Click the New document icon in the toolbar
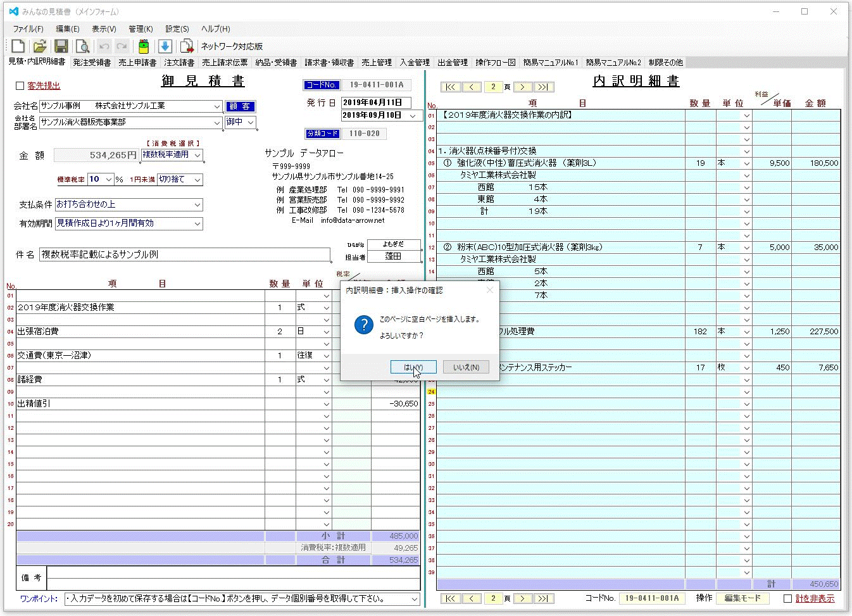The height and width of the screenshot is (616, 852). point(18,46)
